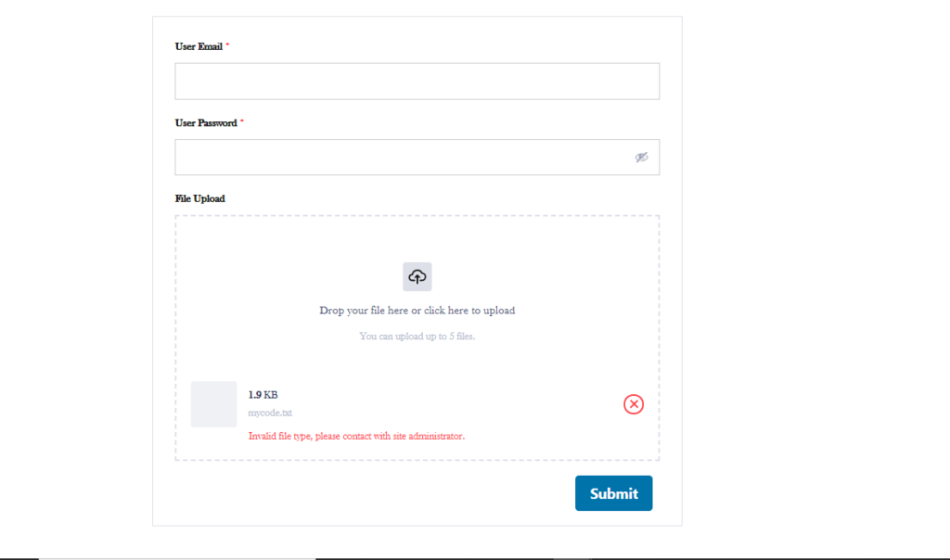Click the 'upload up to 5 files' hint

tap(417, 336)
